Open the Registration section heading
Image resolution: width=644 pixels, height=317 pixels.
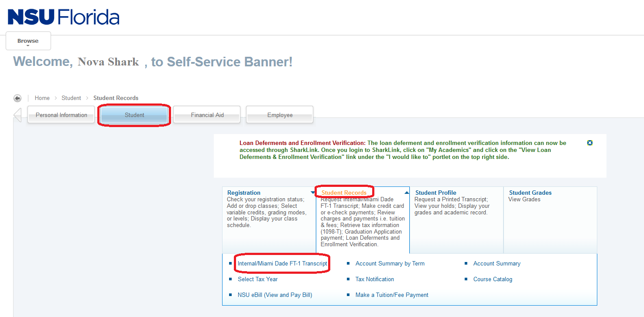244,193
